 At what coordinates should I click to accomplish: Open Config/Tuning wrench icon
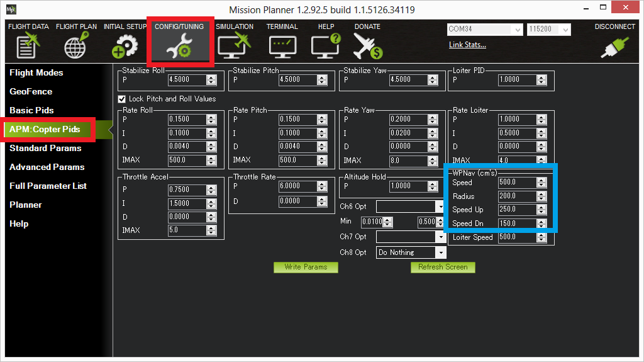(x=180, y=46)
